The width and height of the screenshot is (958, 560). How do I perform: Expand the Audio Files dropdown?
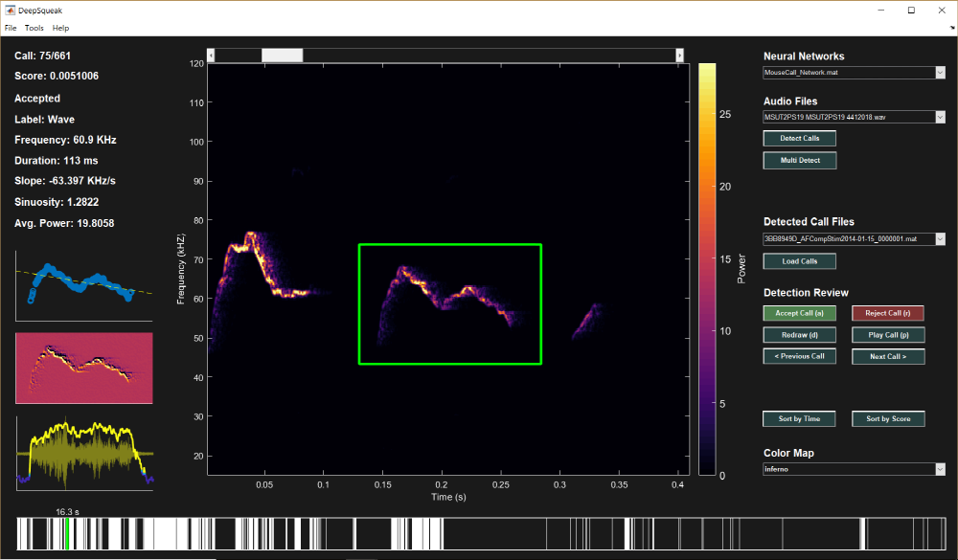point(940,117)
